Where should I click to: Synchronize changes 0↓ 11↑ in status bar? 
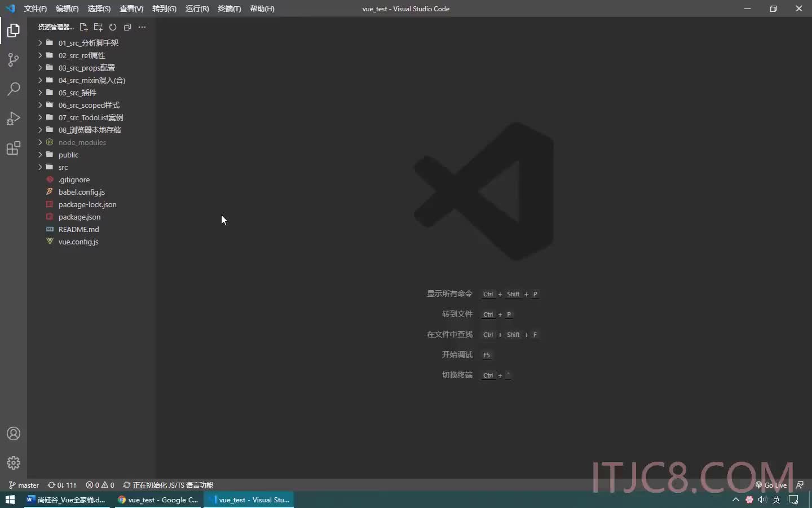(x=62, y=485)
